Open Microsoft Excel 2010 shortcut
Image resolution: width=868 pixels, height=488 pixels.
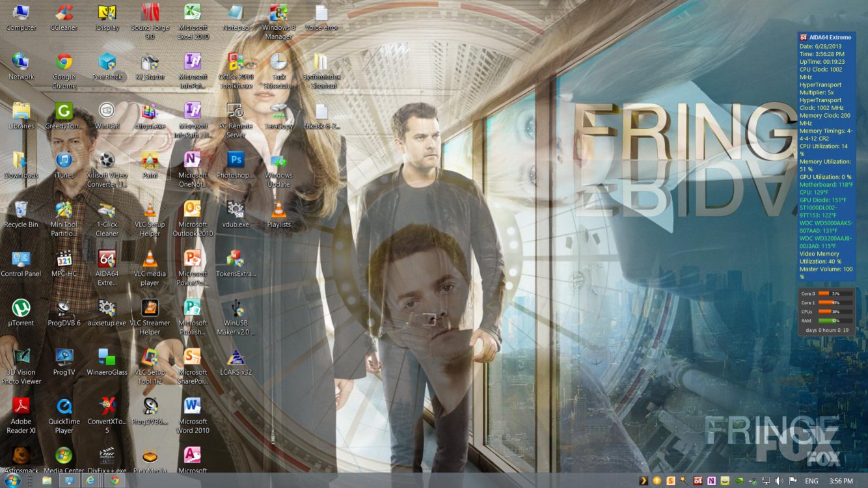193,21
